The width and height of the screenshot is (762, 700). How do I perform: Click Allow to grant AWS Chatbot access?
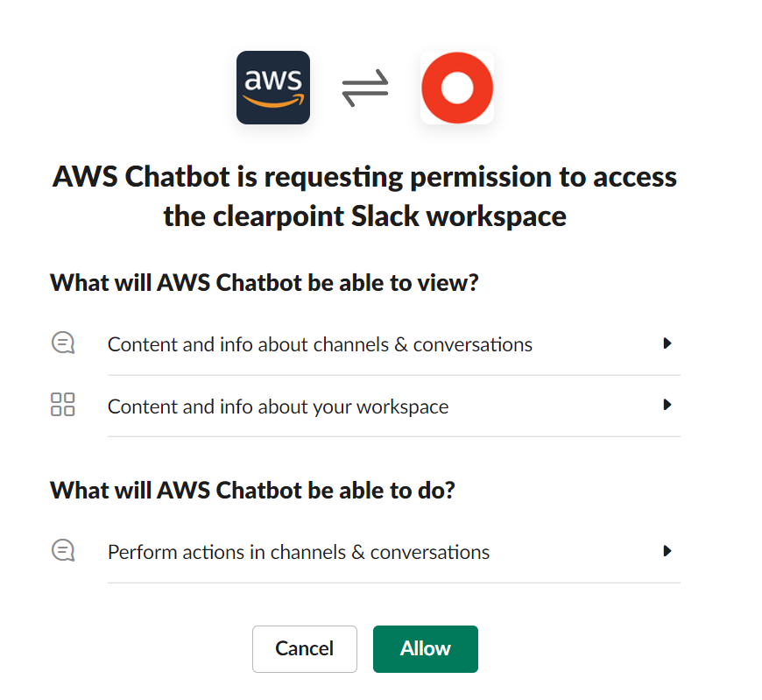coord(425,648)
